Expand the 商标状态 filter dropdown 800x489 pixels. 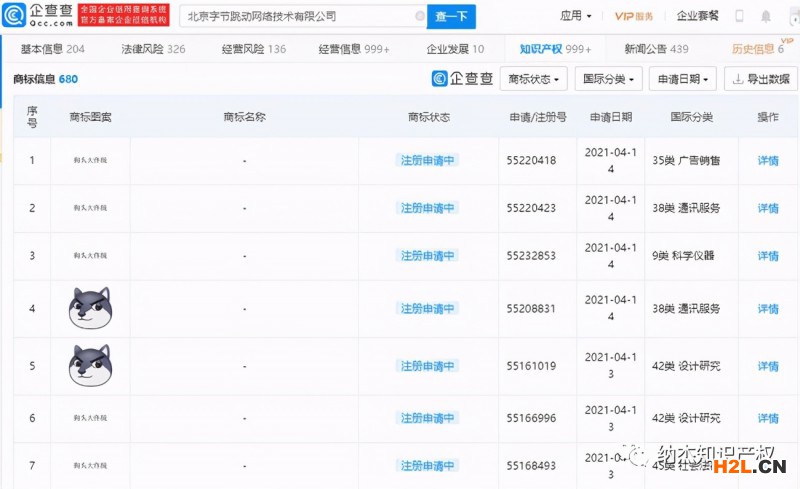click(x=533, y=79)
